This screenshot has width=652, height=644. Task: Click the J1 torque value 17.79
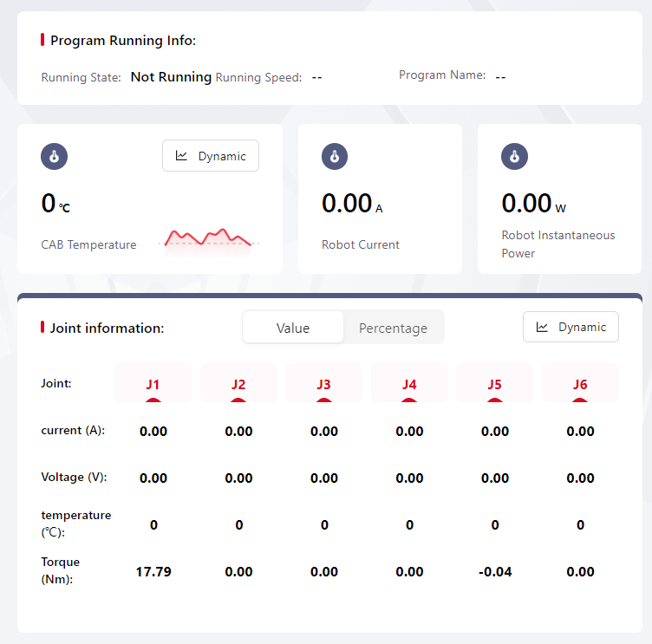[153, 571]
